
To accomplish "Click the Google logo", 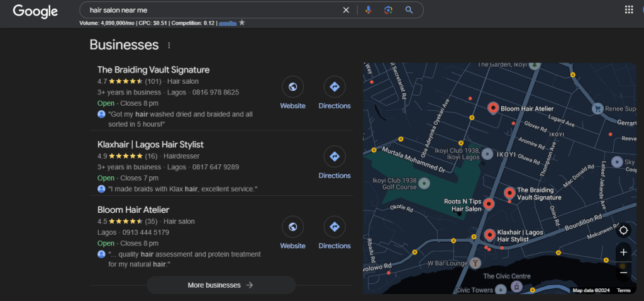I will tap(35, 11).
